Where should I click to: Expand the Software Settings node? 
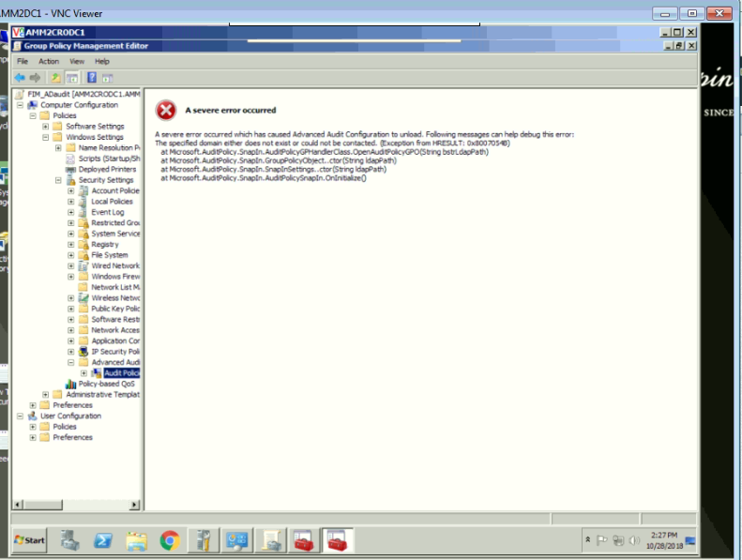pos(45,127)
